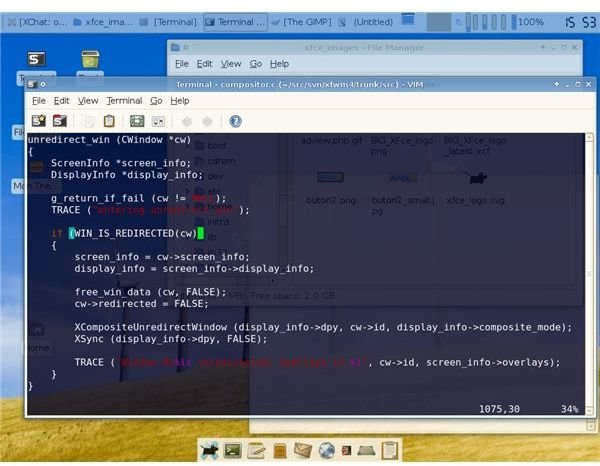This screenshot has width=600, height=466.
Task: Select the cdrom folder in File Manager tree
Action: coord(215,161)
